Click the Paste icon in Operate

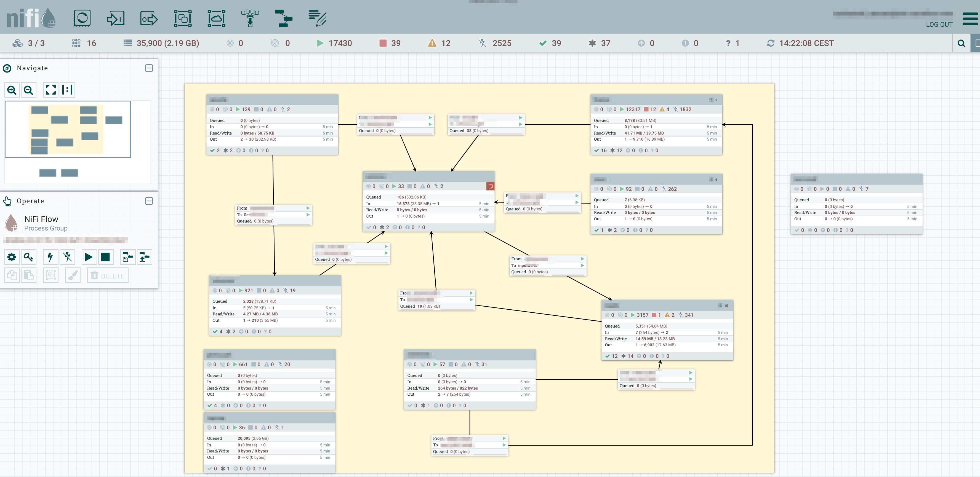pos(28,275)
